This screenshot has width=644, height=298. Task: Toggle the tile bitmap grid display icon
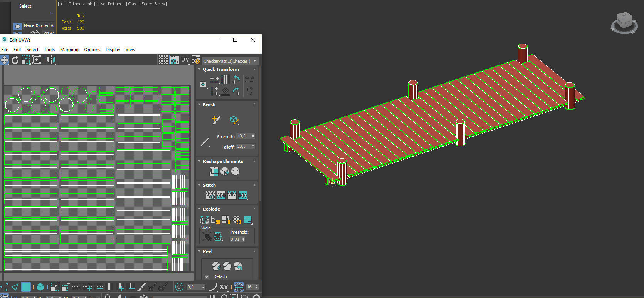pos(163,60)
